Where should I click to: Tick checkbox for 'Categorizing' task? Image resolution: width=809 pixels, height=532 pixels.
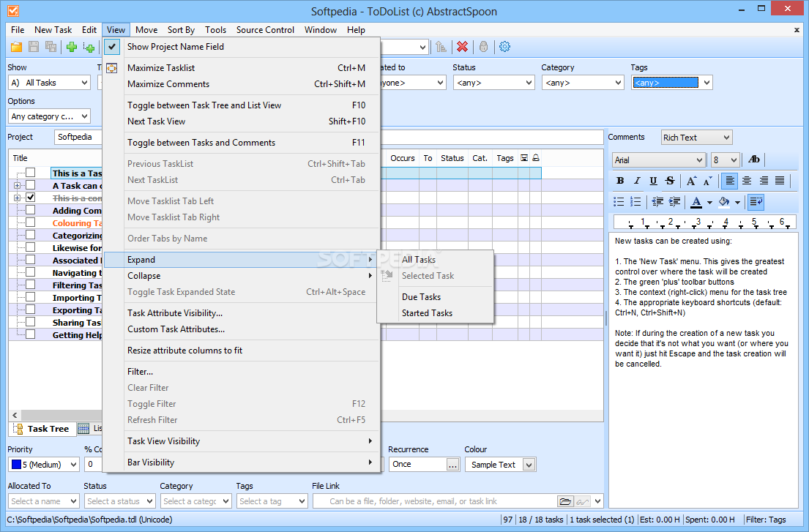click(x=31, y=235)
